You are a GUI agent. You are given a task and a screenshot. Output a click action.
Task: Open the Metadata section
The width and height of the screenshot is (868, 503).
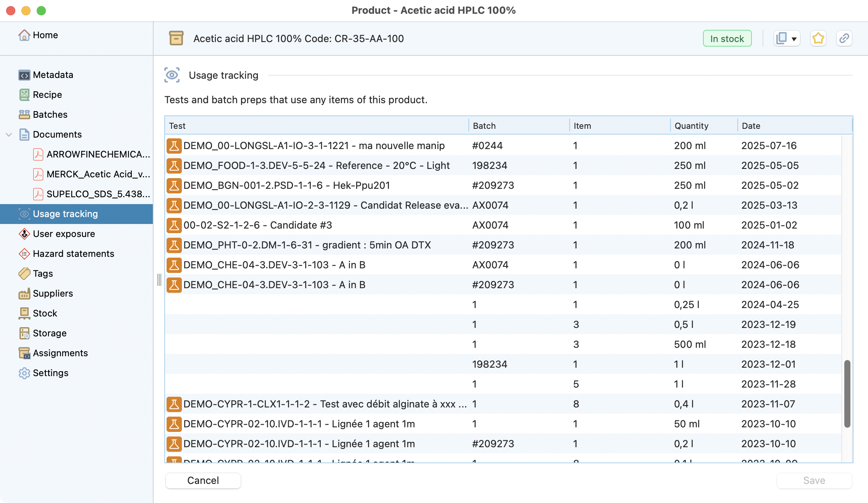(53, 75)
